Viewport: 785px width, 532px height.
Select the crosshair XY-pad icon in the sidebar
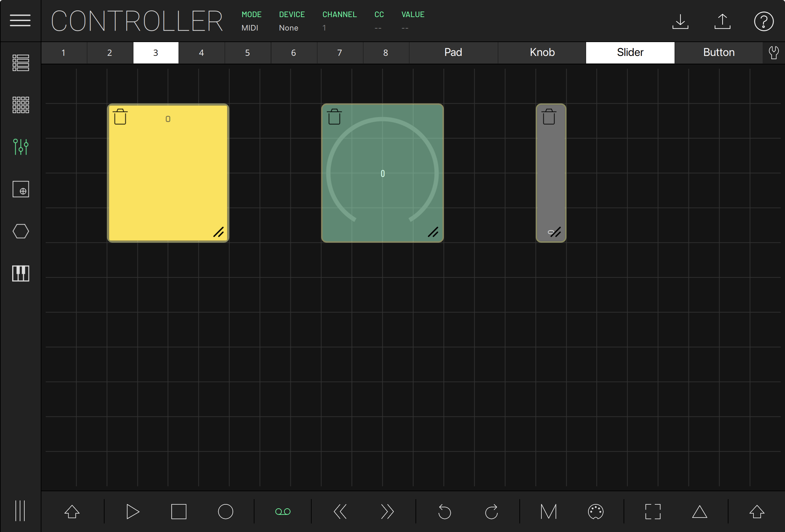(21, 189)
